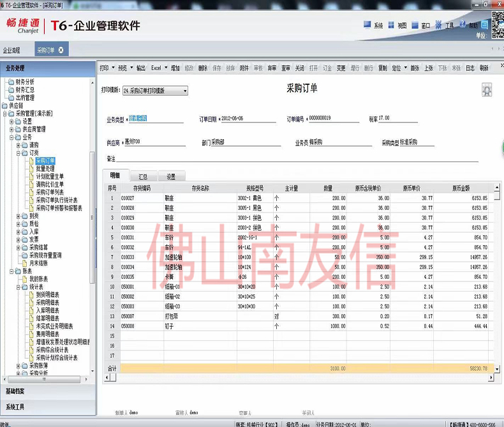
Task: Go to previous record with 上张
Action: 429,68
